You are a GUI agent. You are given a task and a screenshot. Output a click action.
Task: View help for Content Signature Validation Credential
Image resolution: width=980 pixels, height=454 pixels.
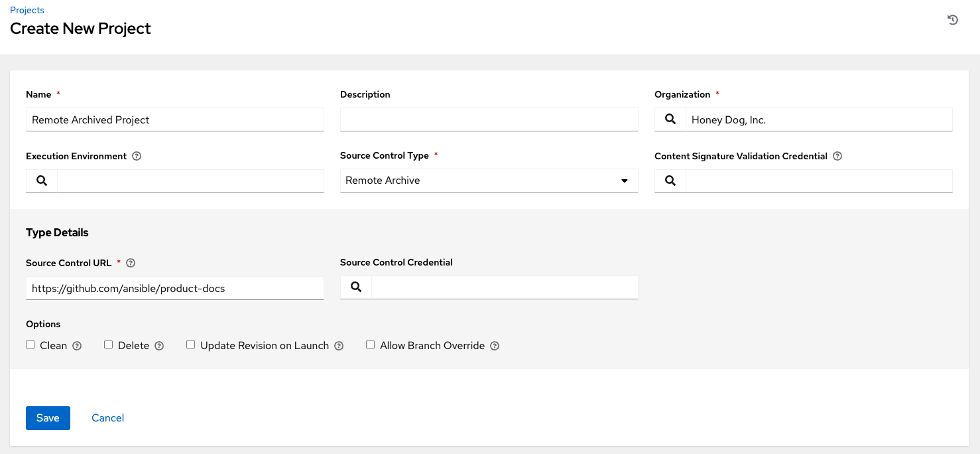coord(837,155)
